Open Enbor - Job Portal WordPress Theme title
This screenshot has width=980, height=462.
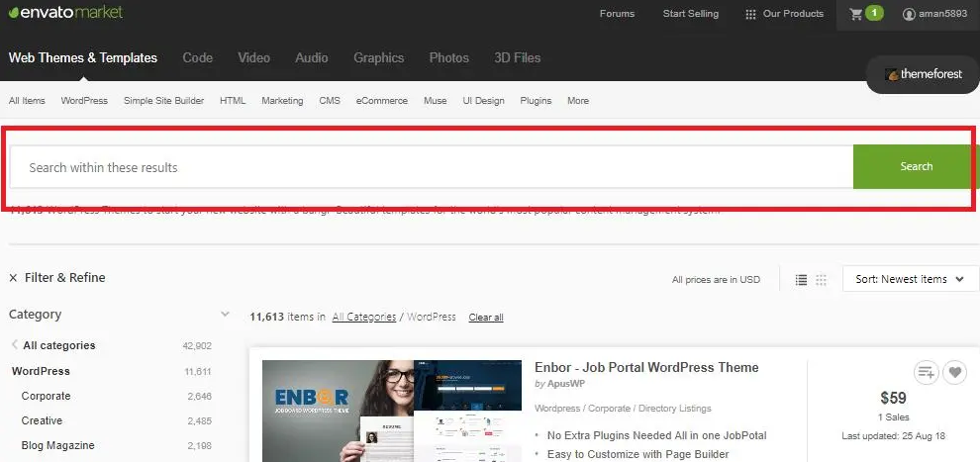pos(646,367)
